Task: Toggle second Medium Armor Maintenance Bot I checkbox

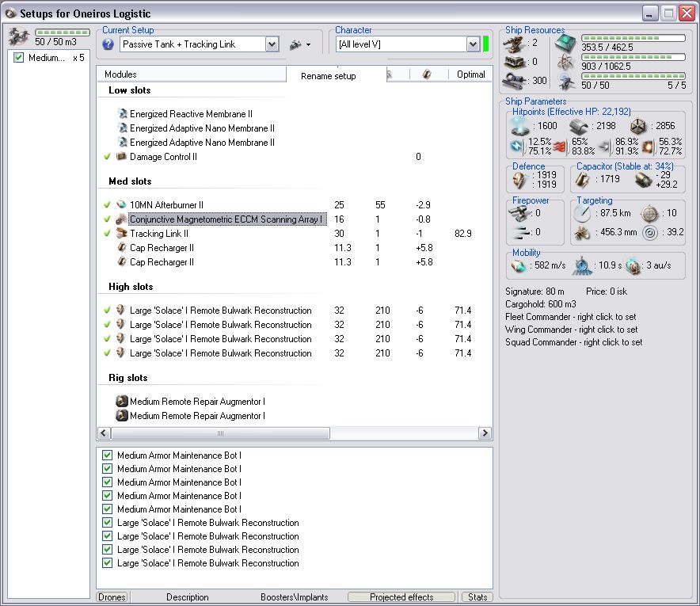Action: coord(107,469)
